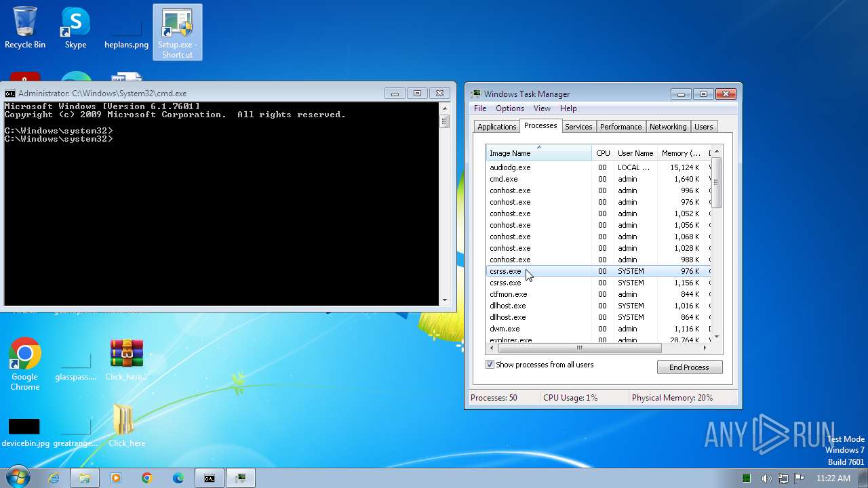Open the Click_here folder icon
The width and height of the screenshot is (868, 488).
[x=127, y=426]
